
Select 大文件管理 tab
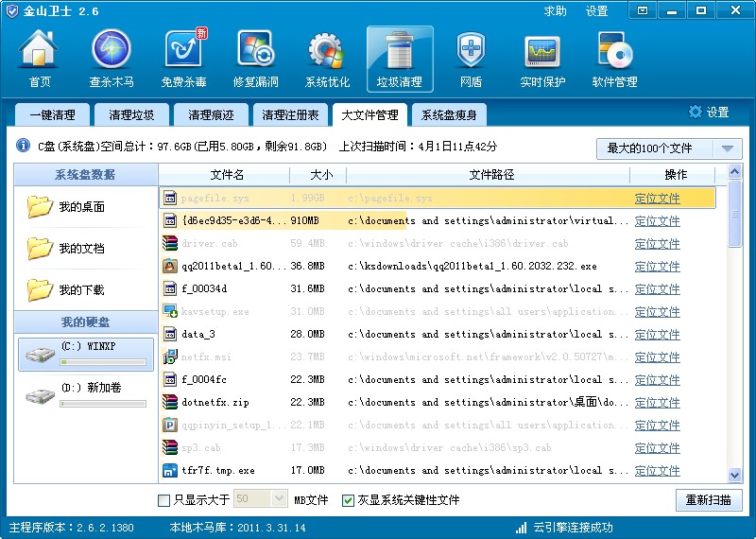(369, 114)
